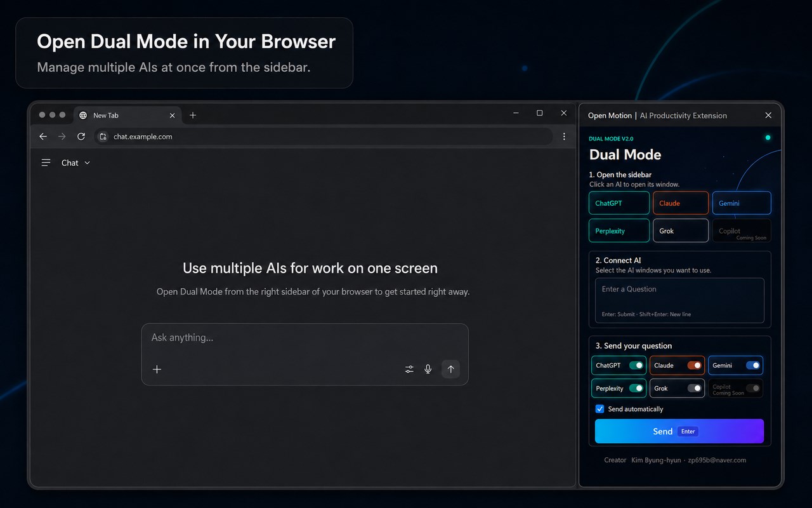
Task: Submit the chat with the up-arrow button
Action: click(450, 369)
